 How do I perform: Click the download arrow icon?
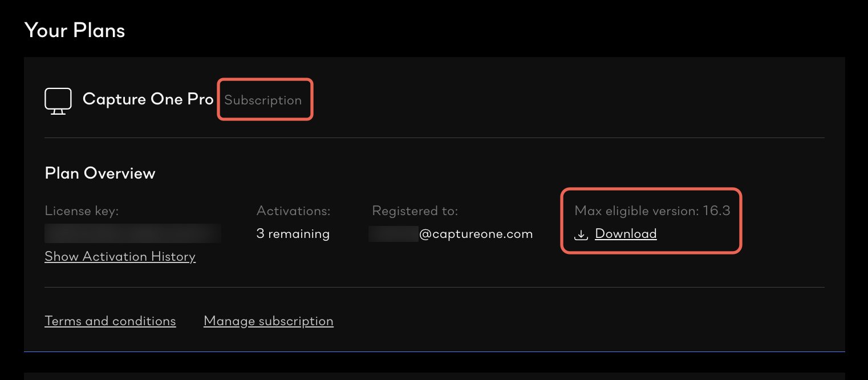pos(581,234)
